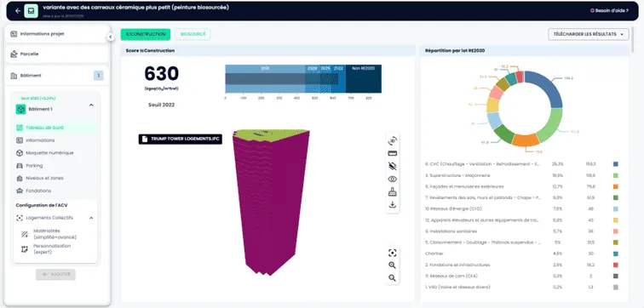Image resolution: width=644 pixels, height=308 pixels.
Task: Toggle the crossed-out hide elements icon
Action: pos(392,166)
